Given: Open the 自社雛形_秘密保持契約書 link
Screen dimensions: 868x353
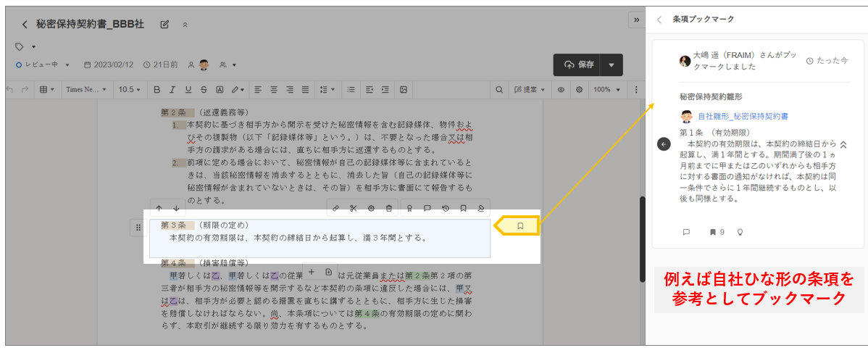Looking at the screenshot, I should pyautogui.click(x=742, y=116).
